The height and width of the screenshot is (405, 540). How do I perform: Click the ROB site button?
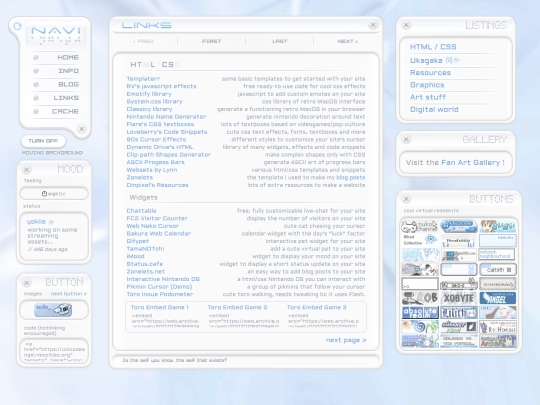pyautogui.click(x=419, y=298)
